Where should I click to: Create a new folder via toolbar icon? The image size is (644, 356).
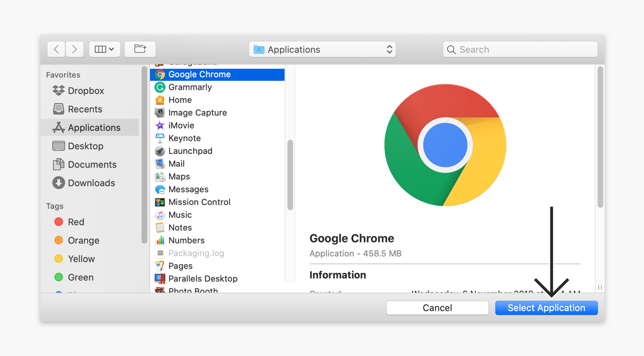140,49
